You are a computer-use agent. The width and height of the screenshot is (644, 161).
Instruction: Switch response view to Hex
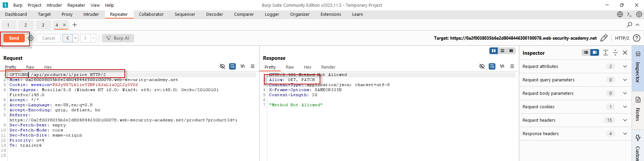pos(308,67)
